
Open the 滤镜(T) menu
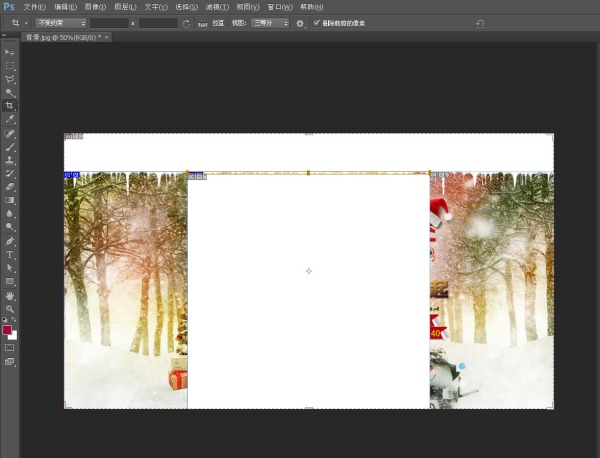coord(217,7)
